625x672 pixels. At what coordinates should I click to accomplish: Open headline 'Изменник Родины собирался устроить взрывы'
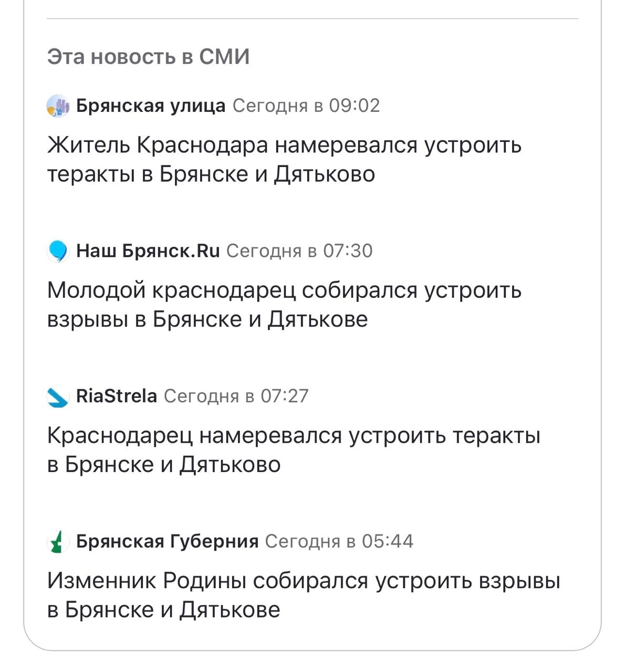[304, 595]
